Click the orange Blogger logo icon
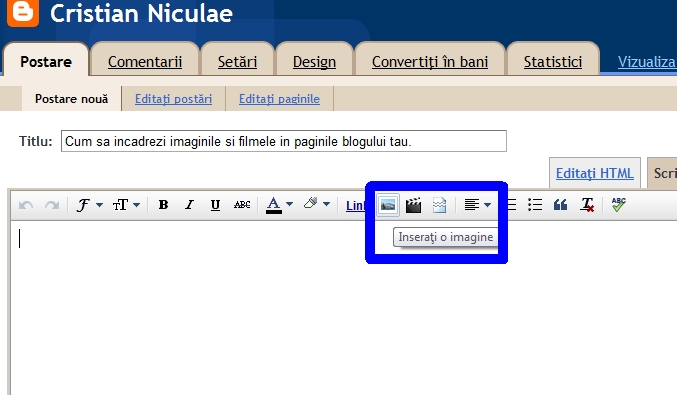 coord(22,12)
